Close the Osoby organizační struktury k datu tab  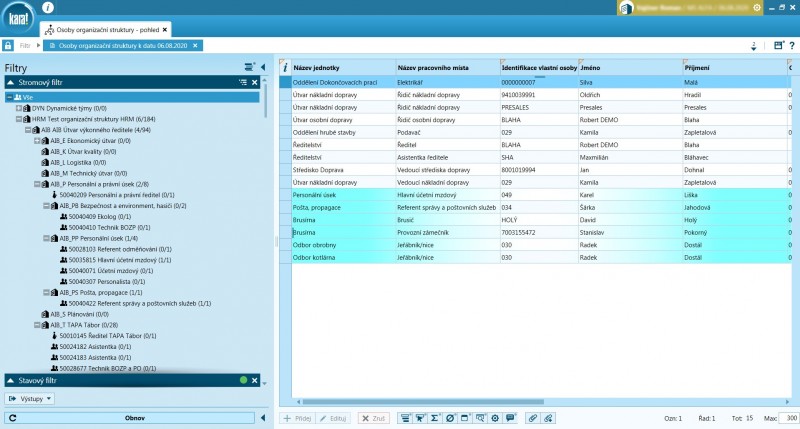pos(195,45)
